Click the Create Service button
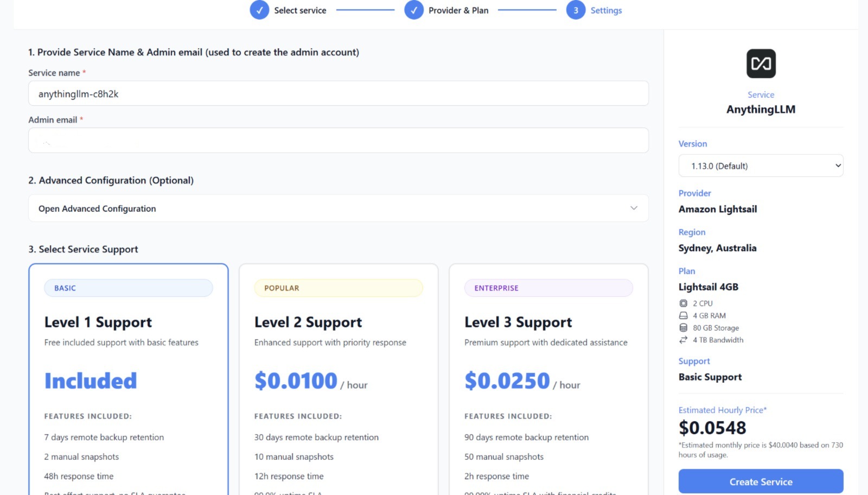 761,481
